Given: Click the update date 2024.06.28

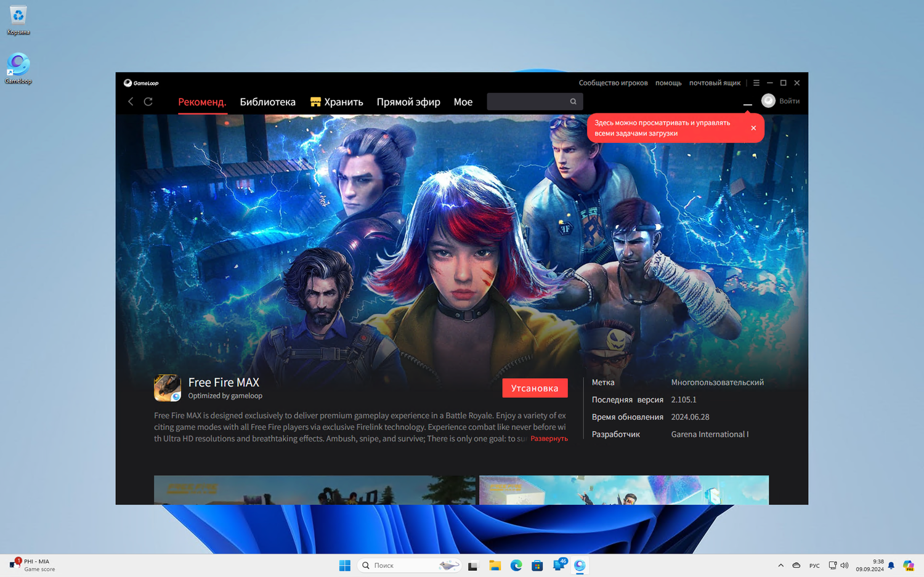Looking at the screenshot, I should pyautogui.click(x=690, y=417).
